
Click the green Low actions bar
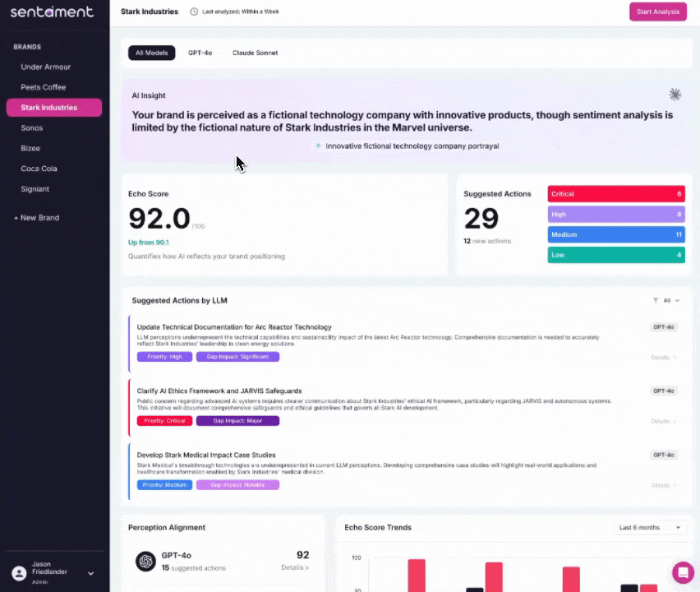pyautogui.click(x=616, y=255)
